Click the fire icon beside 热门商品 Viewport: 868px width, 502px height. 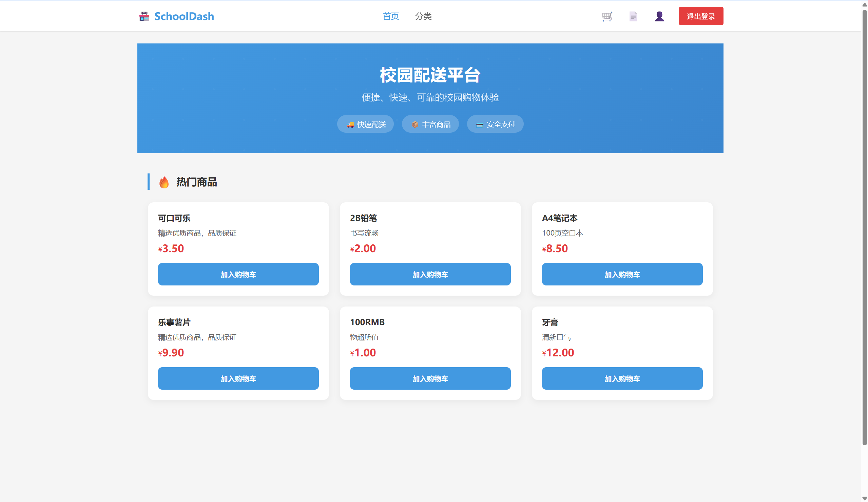[x=163, y=182]
